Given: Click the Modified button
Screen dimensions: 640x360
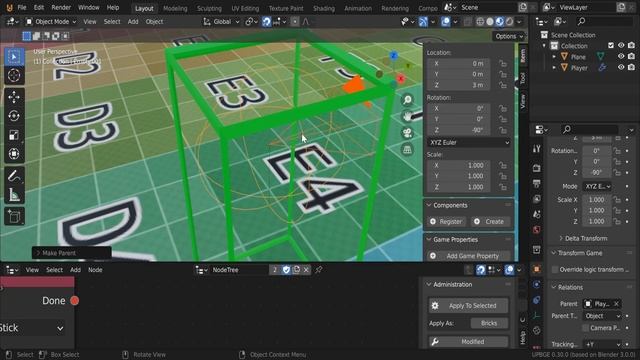Looking at the screenshot, I should 468,342.
